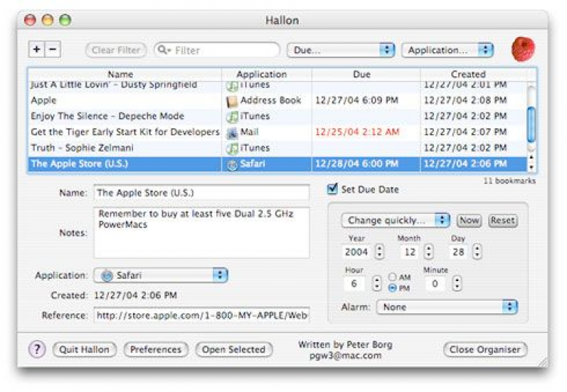
Task: Sort by the Created column header
Action: tap(474, 75)
